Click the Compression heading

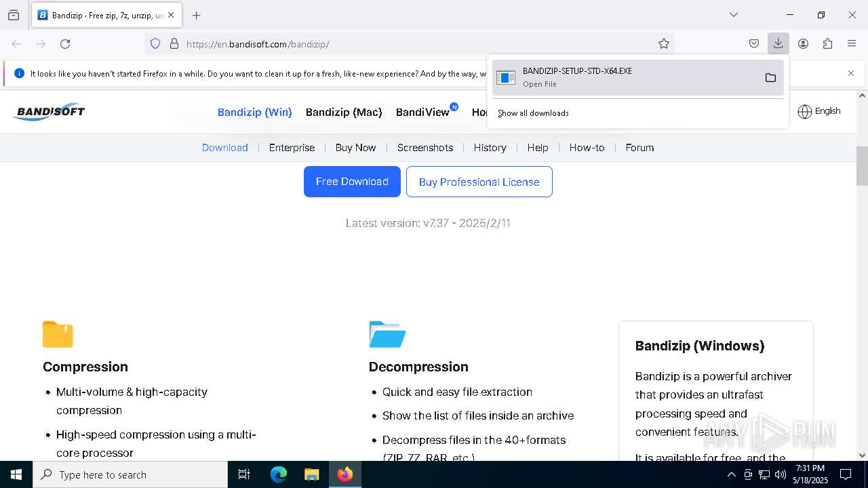85,367
